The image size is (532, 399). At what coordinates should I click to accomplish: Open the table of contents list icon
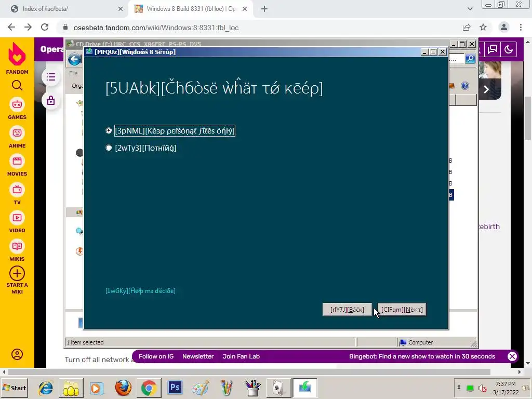[51, 77]
